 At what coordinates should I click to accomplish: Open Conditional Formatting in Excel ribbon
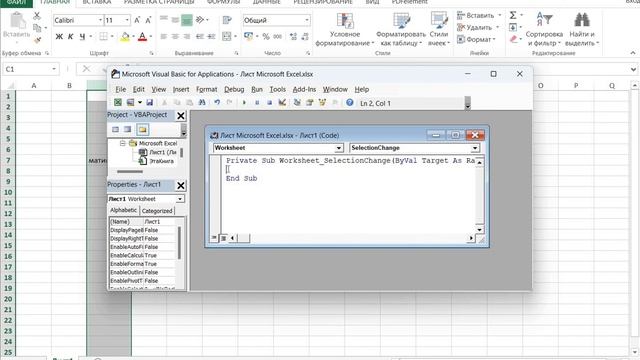coord(345,29)
